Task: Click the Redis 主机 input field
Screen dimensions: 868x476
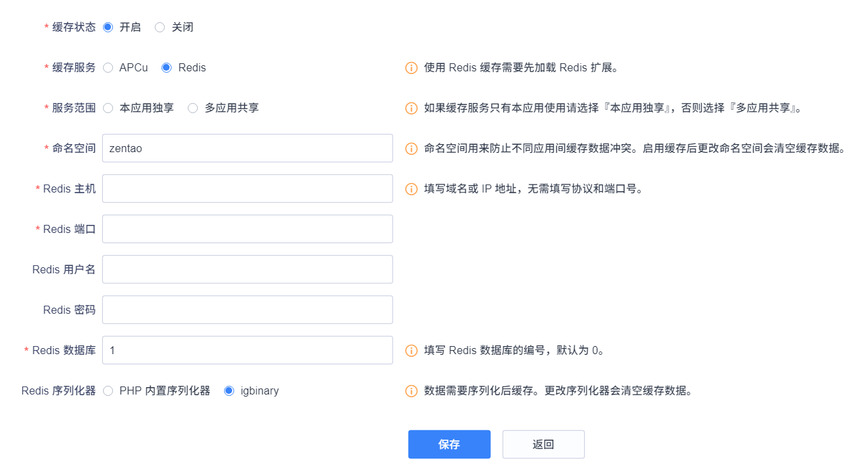Action: point(248,189)
